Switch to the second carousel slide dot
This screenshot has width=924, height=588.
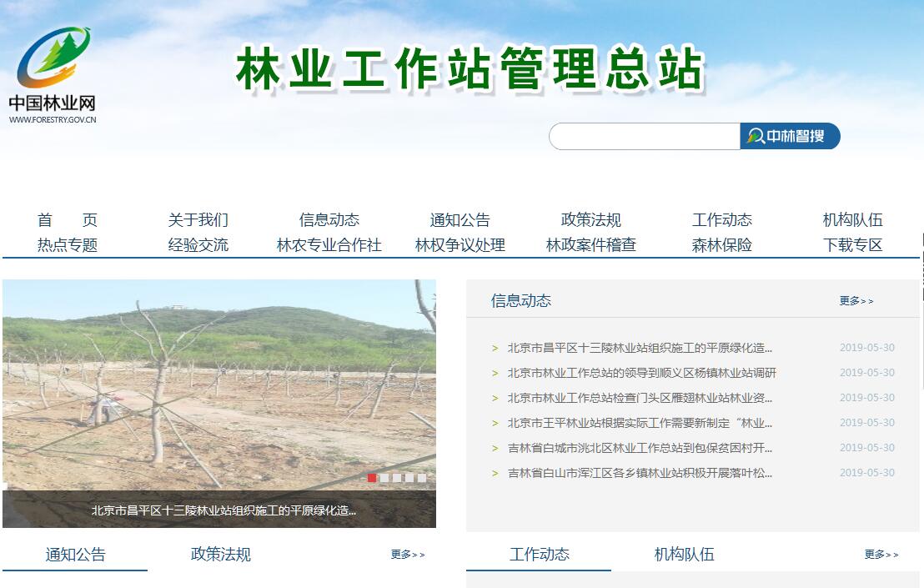coord(384,478)
